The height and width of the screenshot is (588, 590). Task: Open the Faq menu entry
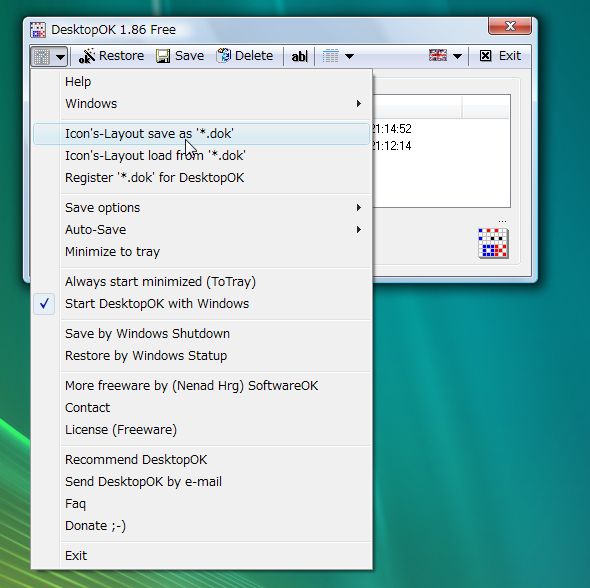202,504
